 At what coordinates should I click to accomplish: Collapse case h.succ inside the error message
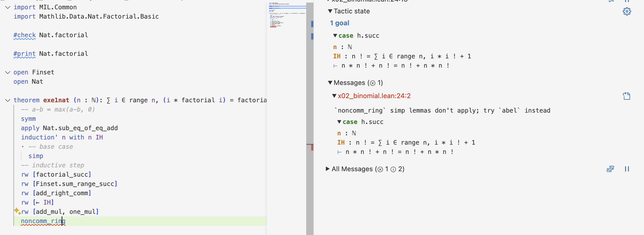click(x=339, y=122)
